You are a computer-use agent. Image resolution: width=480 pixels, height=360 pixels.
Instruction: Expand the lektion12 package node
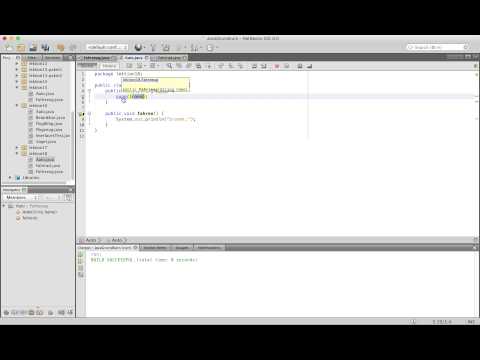17,64
